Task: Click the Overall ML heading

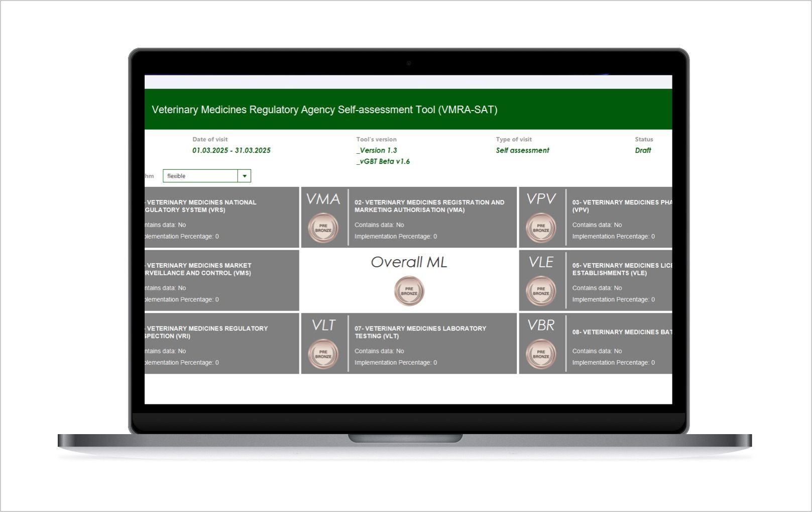Action: coord(409,262)
